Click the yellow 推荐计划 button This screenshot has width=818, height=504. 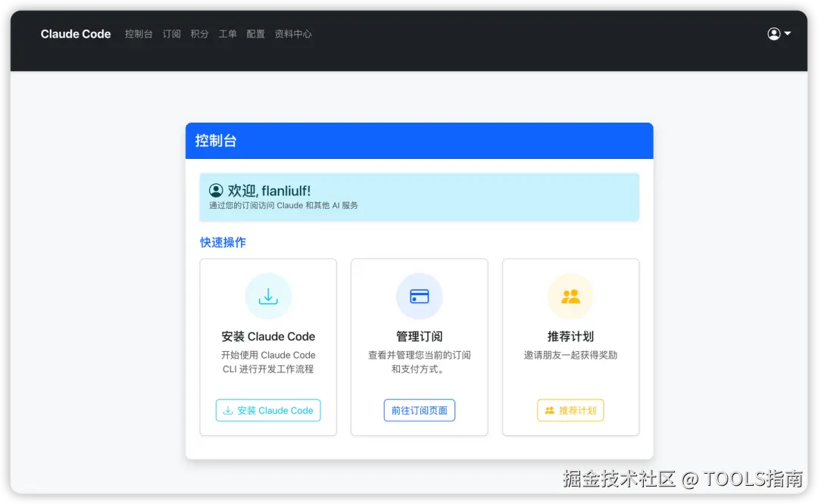click(x=571, y=410)
